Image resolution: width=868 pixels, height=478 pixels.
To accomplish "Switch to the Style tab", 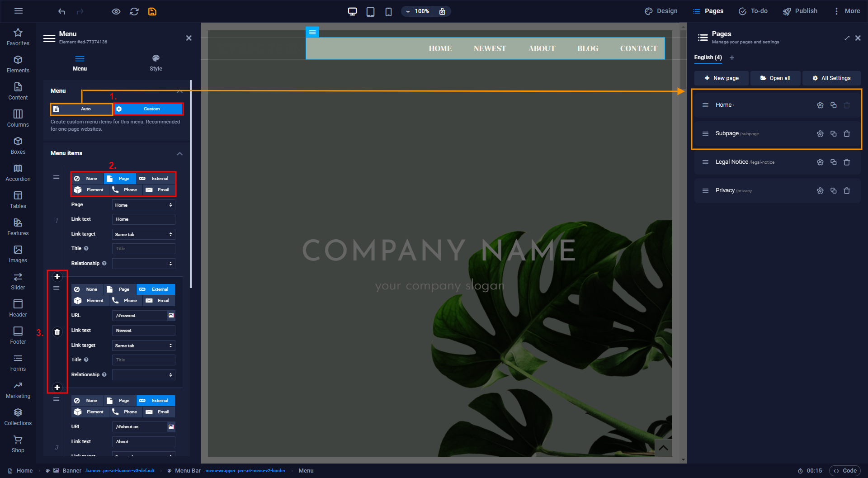I will pyautogui.click(x=156, y=63).
